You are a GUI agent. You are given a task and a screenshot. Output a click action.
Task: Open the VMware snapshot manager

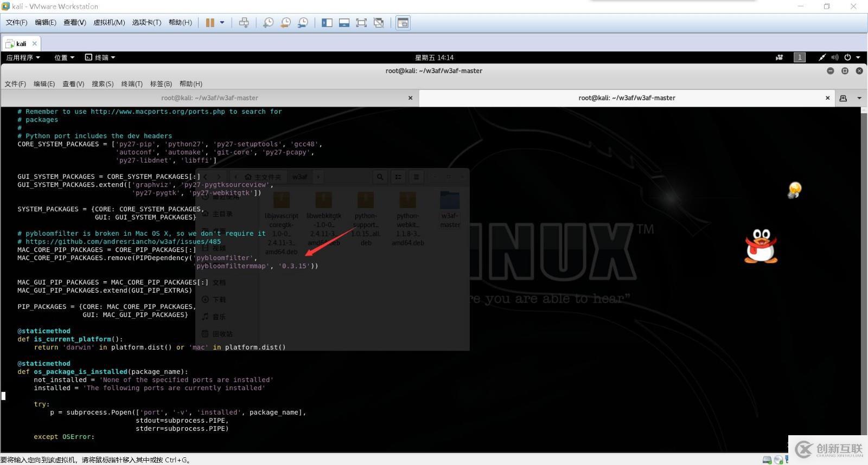click(303, 23)
